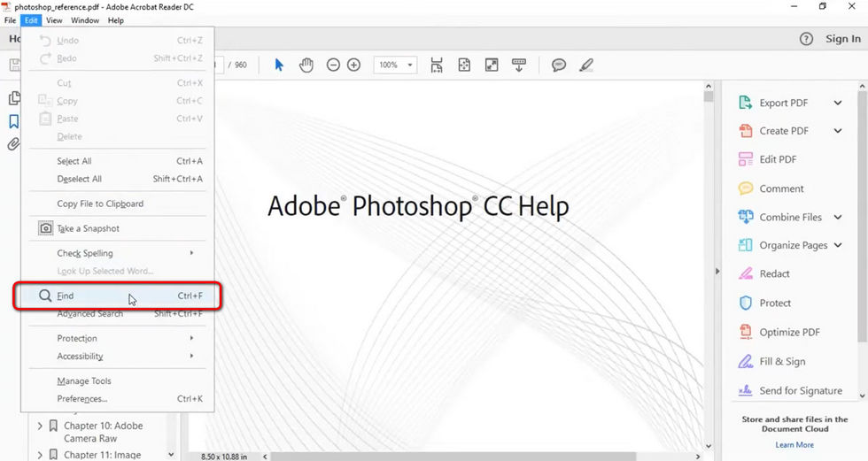Open the page thumbnails panel icon
This screenshot has height=461, width=868.
14,98
